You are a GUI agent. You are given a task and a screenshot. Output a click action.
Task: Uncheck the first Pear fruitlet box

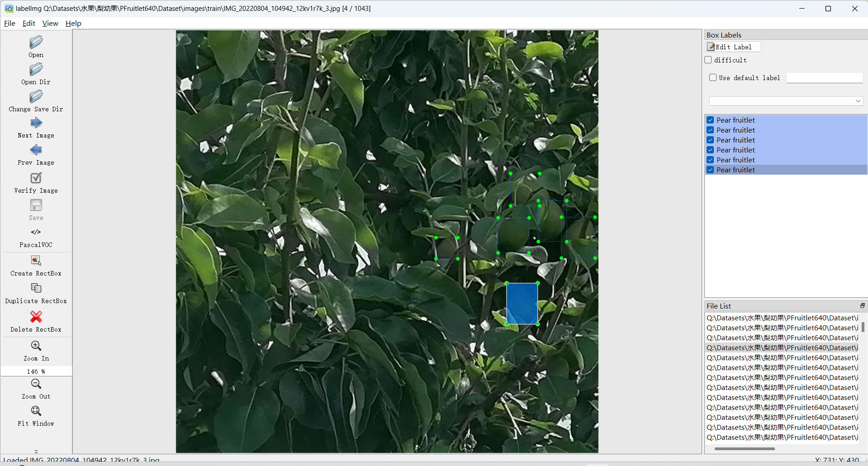coord(711,120)
